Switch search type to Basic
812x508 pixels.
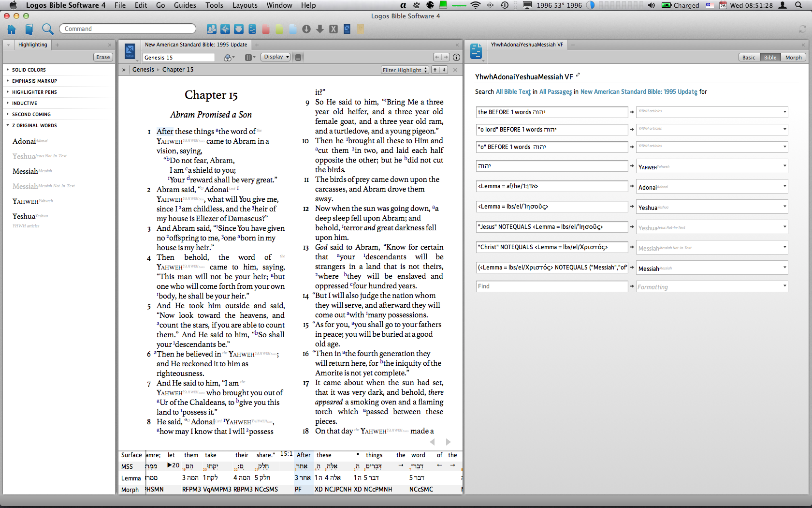coord(749,58)
